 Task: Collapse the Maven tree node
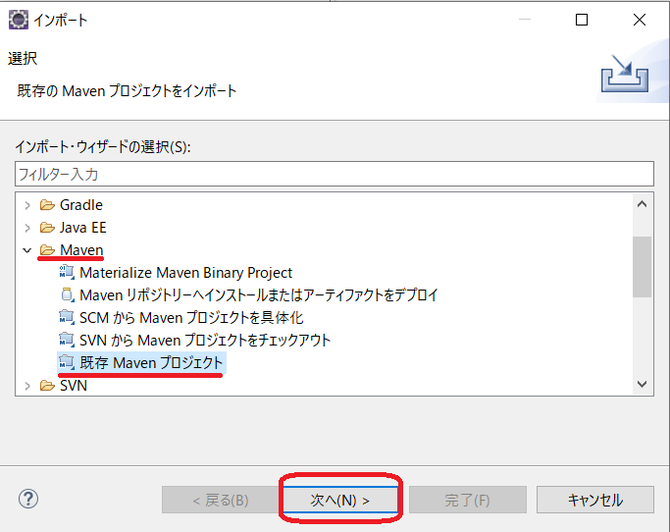click(27, 250)
